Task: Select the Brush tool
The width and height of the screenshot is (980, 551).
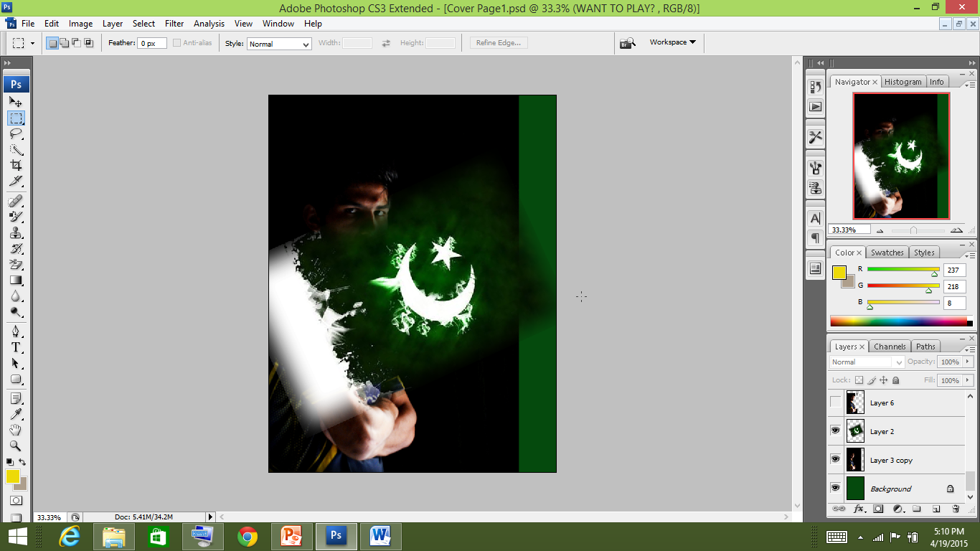Action: point(16,217)
